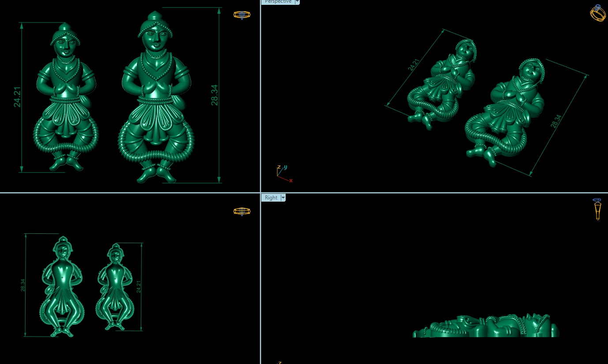The height and width of the screenshot is (364, 608).
Task: Select the smaller figure model in the front-view viewport
Action: 66,97
